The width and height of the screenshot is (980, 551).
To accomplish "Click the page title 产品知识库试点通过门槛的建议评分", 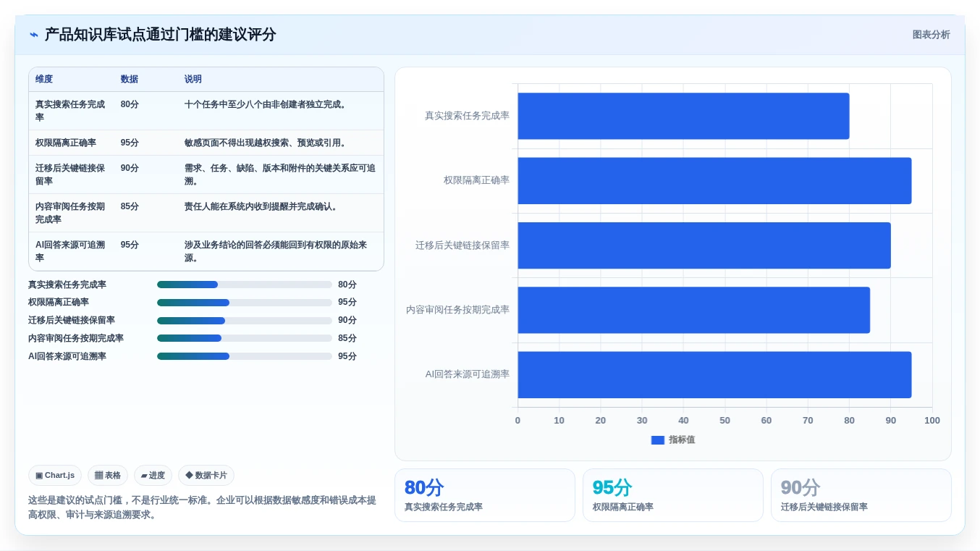I will pos(161,35).
